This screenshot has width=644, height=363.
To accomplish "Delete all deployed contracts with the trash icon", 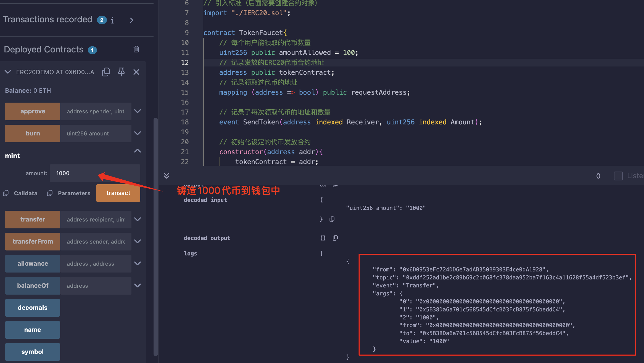I will pos(136,49).
